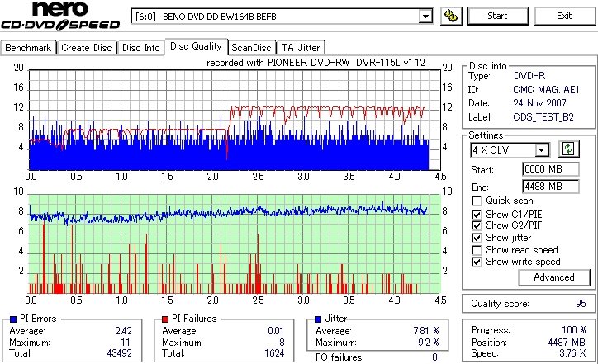Screen dimensions: 598x364
Task: Enable Show read speed checkbox
Action: point(477,250)
